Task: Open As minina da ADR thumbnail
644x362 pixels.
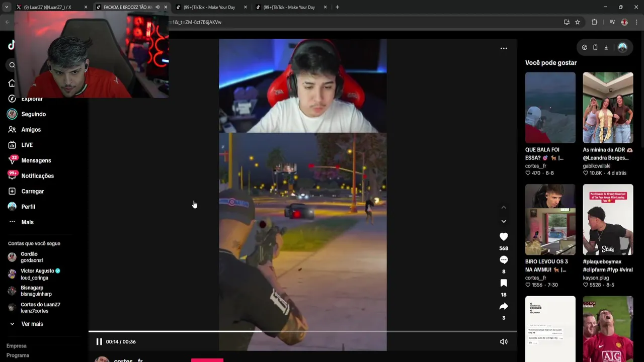Action: click(x=608, y=108)
